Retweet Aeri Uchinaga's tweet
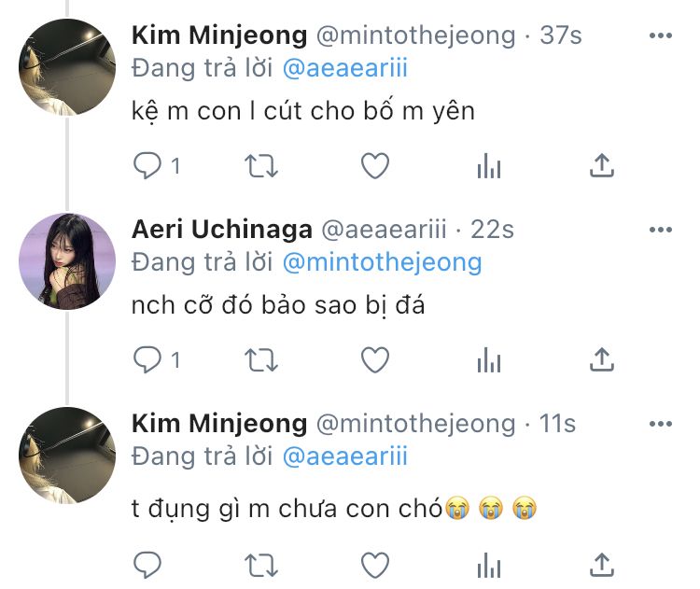Screen dimensions: 700x589 coord(260,359)
